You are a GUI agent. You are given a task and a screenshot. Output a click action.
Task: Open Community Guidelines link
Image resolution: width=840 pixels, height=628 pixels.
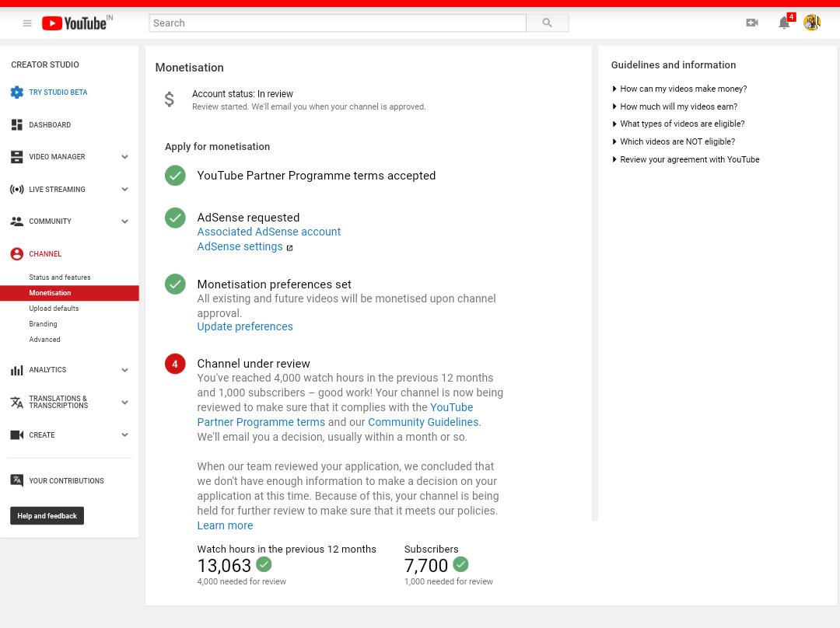tap(423, 422)
